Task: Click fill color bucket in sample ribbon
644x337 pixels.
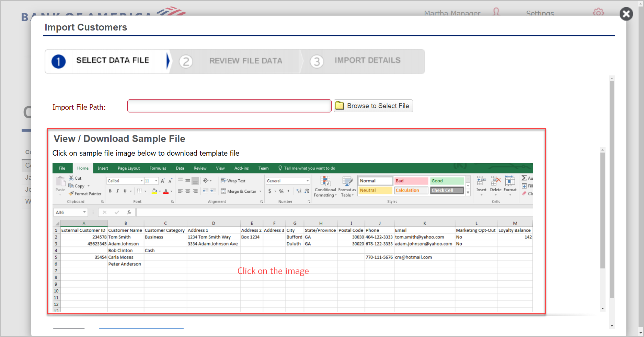Action: tap(154, 191)
